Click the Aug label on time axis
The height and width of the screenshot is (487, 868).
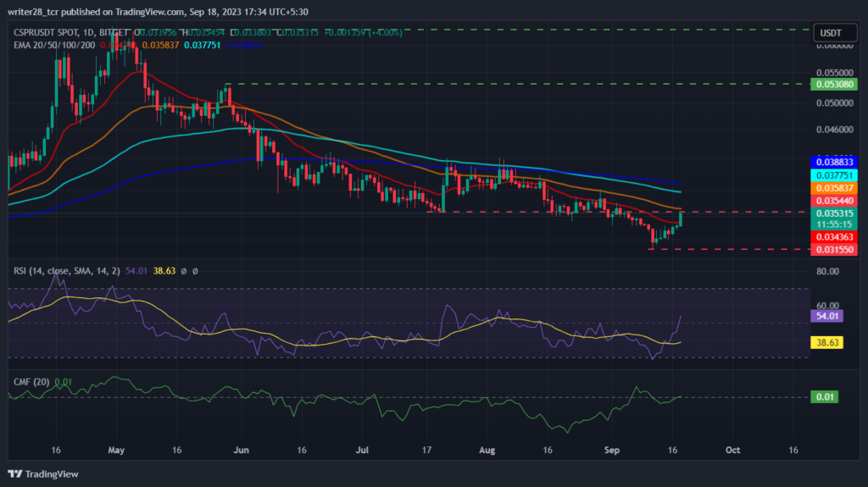pyautogui.click(x=487, y=450)
